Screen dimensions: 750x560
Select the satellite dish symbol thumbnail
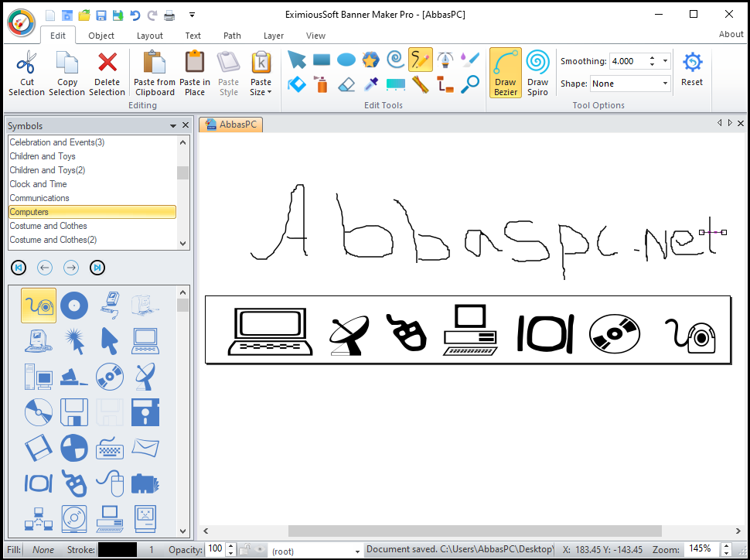145,377
